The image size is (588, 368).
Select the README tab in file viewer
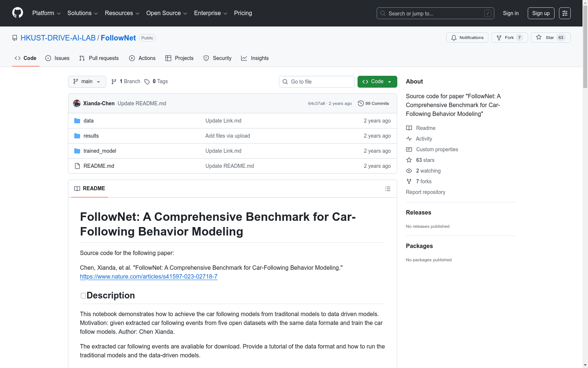[90, 188]
